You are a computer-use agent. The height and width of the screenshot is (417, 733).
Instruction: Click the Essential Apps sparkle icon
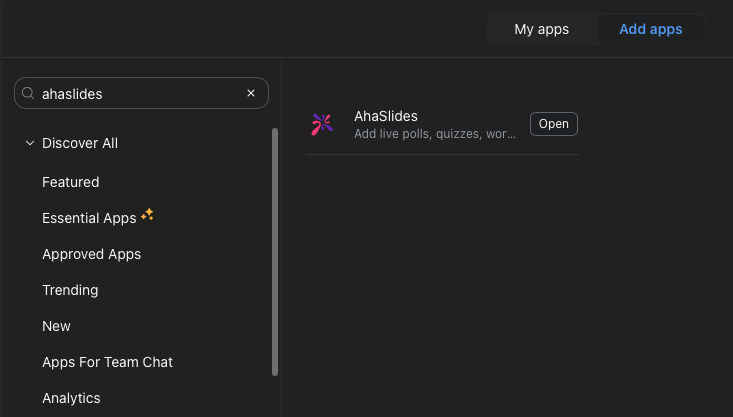(x=148, y=215)
